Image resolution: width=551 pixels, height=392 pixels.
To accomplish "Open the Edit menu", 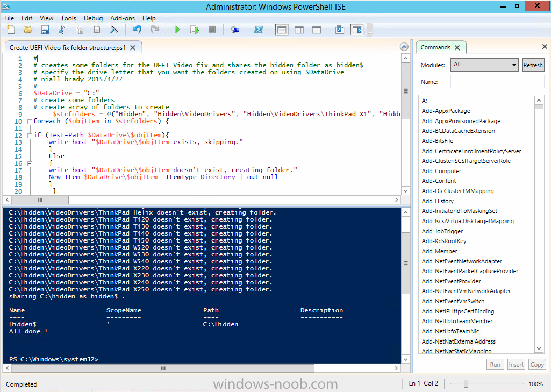I will pyautogui.click(x=27, y=18).
